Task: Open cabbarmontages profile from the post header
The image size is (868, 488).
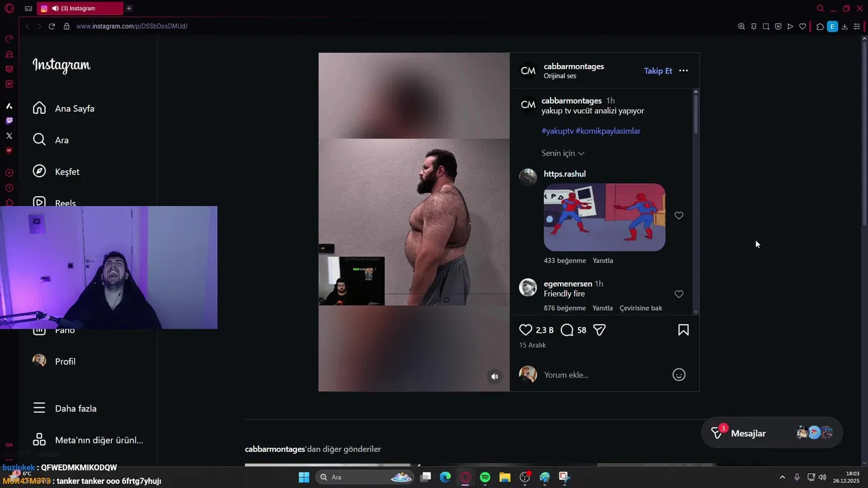Action: coord(574,66)
